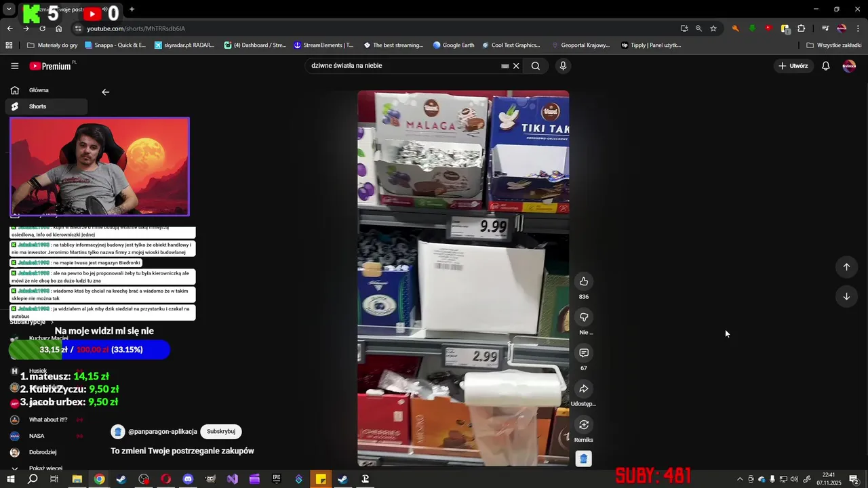Image resolution: width=868 pixels, height=488 pixels.
Task: Open the short's sound source thumbnail
Action: 584,459
